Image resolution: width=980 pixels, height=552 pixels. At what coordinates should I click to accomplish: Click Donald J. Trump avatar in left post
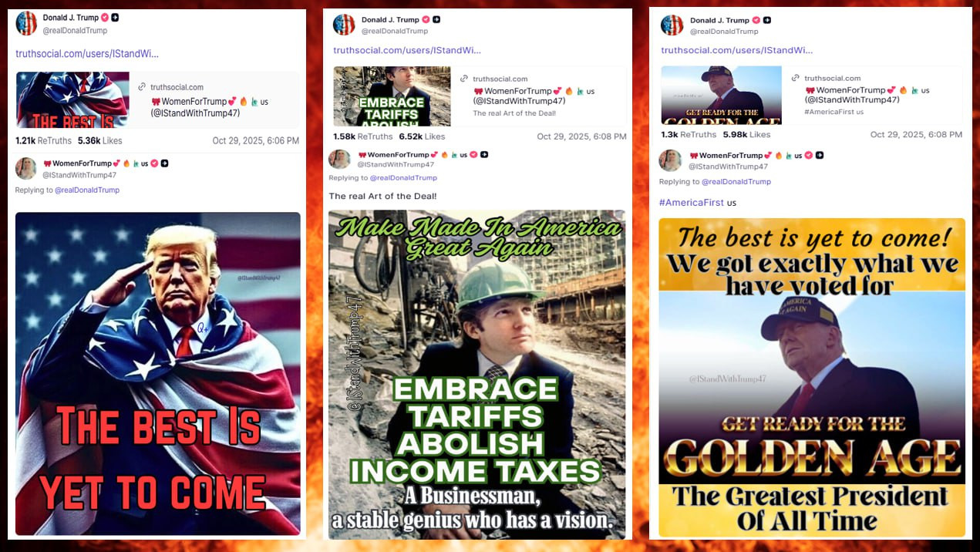[x=26, y=23]
